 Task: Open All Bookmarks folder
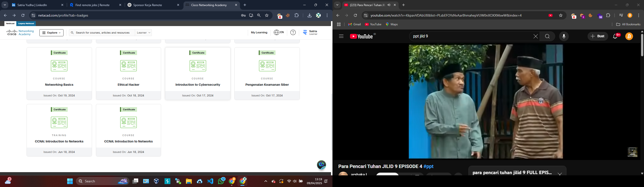[x=628, y=25]
